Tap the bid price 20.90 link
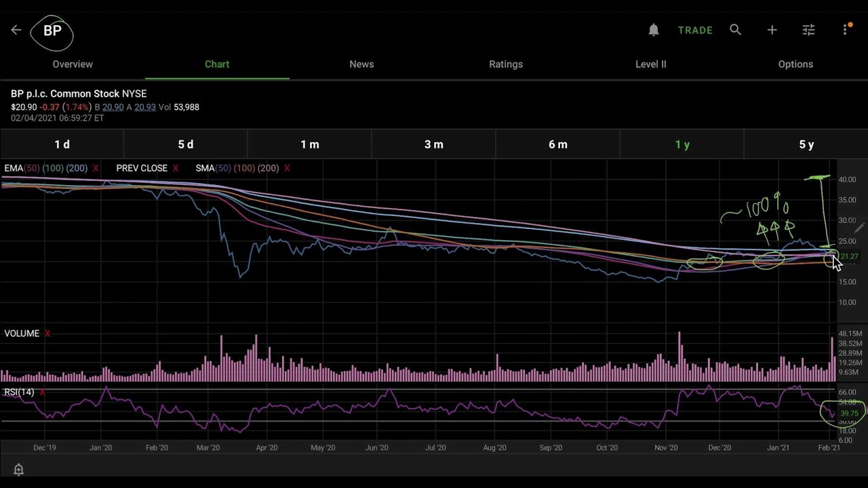The width and height of the screenshot is (868, 488). pos(113,107)
